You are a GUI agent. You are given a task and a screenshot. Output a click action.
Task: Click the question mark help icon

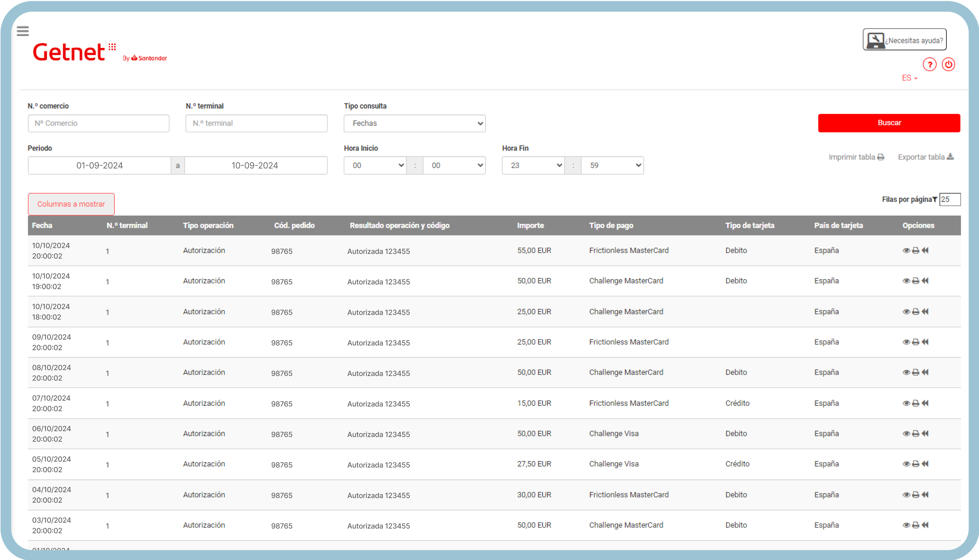(929, 64)
